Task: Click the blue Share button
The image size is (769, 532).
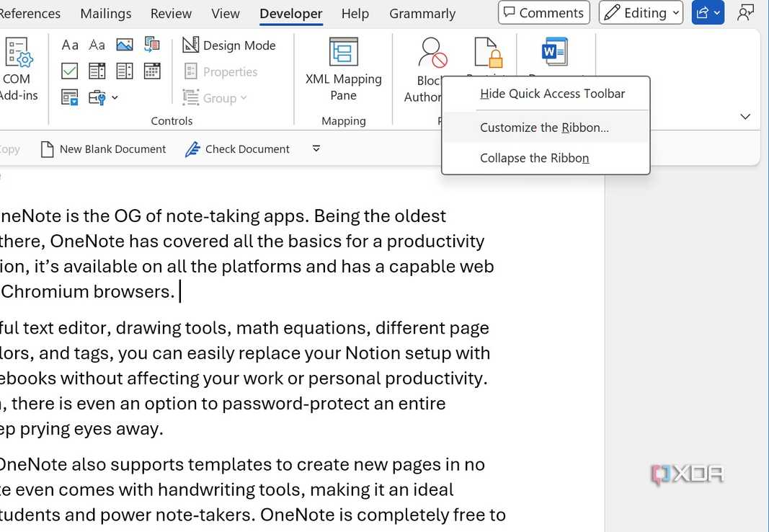Action: tap(708, 13)
